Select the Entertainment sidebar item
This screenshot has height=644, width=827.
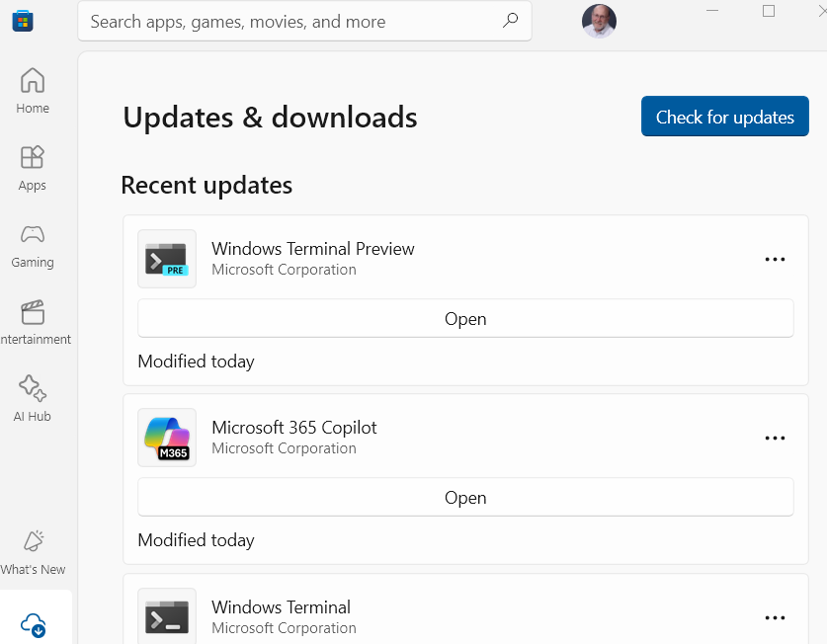[33, 323]
